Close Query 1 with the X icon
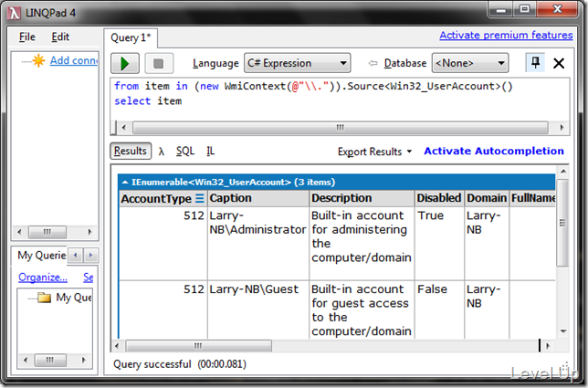 559,63
